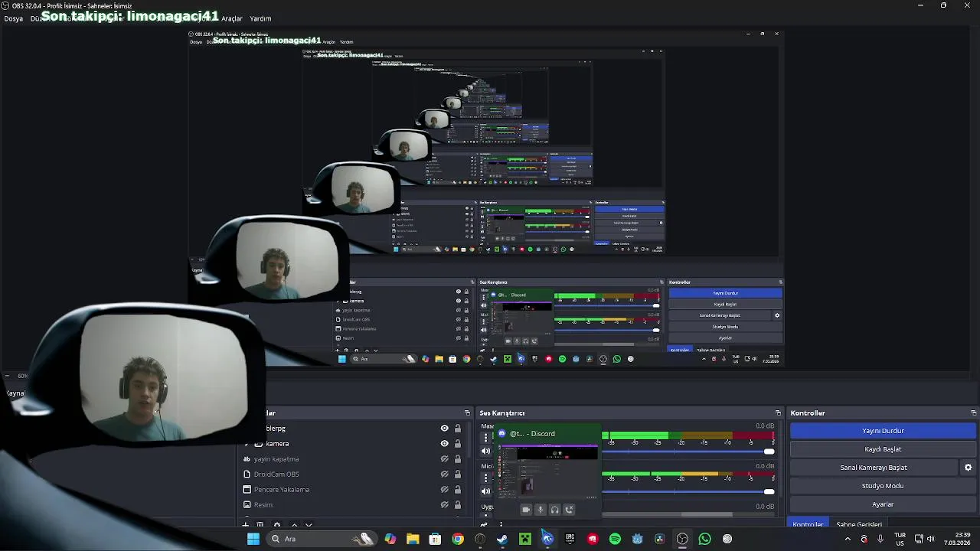Open the Yardım menu
This screenshot has width=980, height=551.
(260, 18)
